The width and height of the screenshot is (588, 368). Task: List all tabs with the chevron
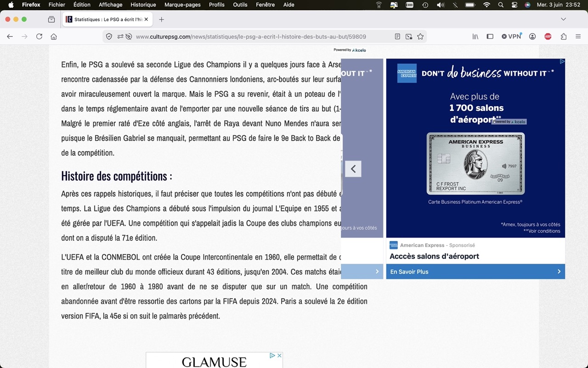(564, 19)
